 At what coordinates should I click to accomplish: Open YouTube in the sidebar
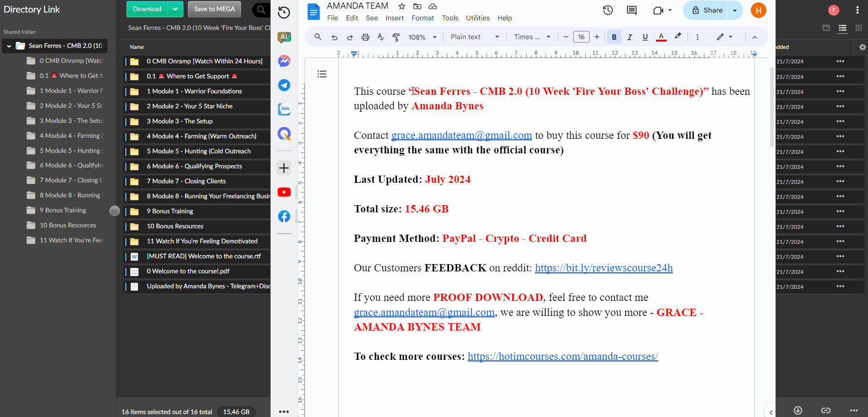284,192
